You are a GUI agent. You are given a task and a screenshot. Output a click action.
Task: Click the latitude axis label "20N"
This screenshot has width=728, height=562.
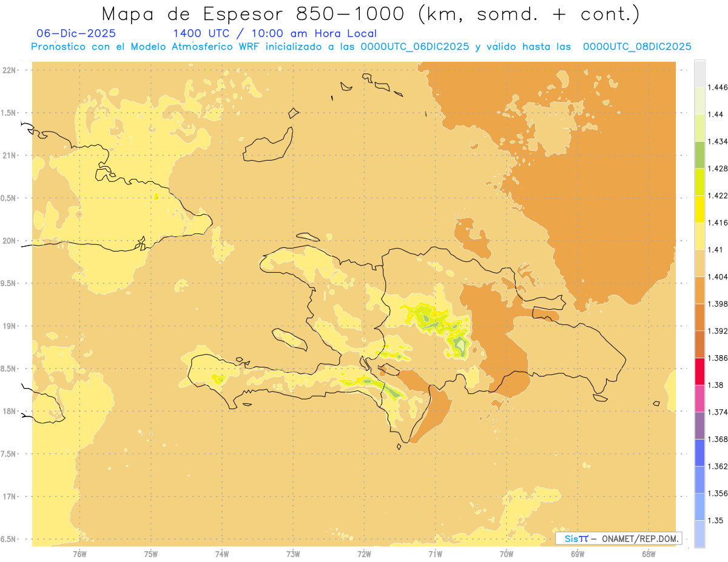point(9,241)
